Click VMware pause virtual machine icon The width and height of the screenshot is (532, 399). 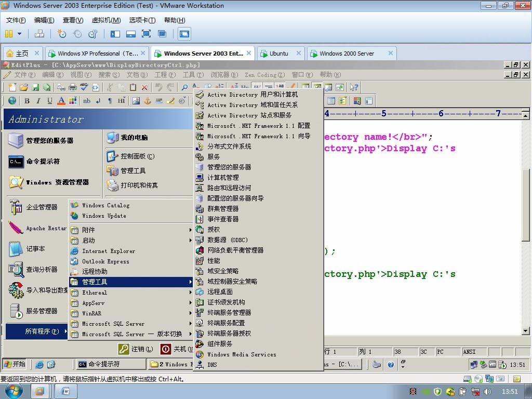(x=9, y=34)
